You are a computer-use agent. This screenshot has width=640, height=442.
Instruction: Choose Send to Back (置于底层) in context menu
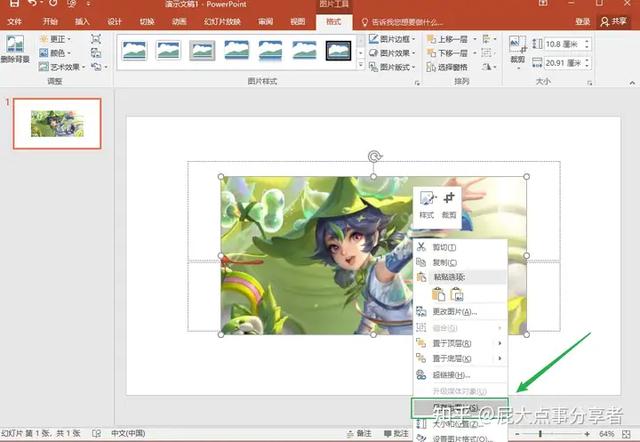click(460, 359)
